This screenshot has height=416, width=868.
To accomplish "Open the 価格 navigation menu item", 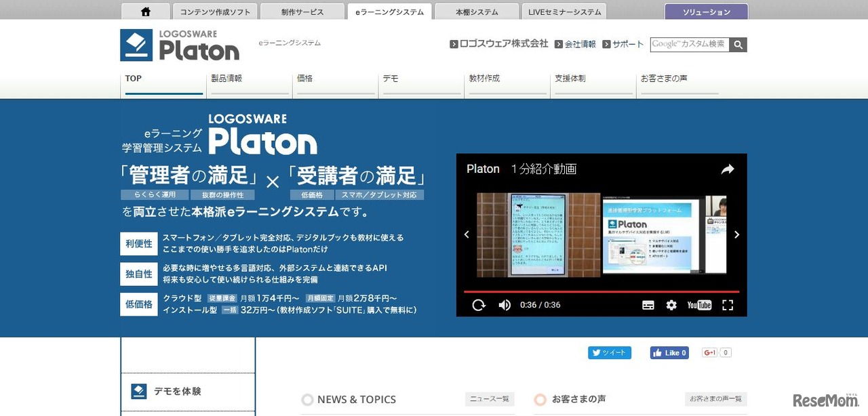I will tap(304, 78).
